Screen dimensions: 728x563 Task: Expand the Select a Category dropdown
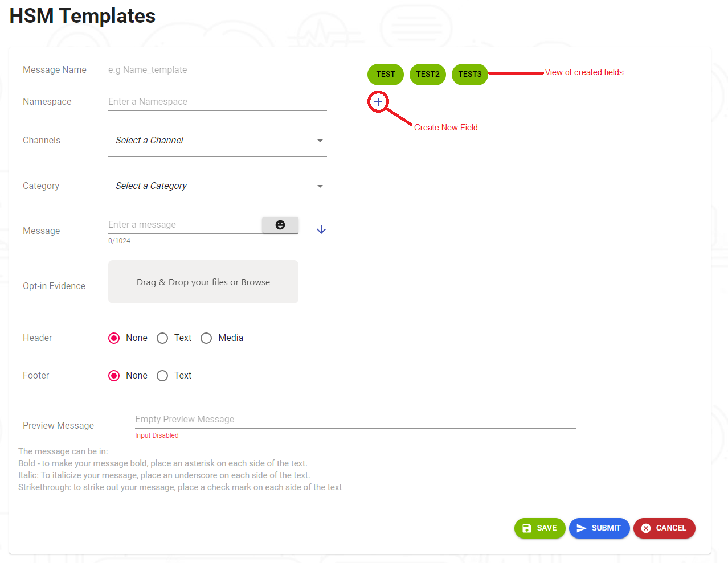217,186
